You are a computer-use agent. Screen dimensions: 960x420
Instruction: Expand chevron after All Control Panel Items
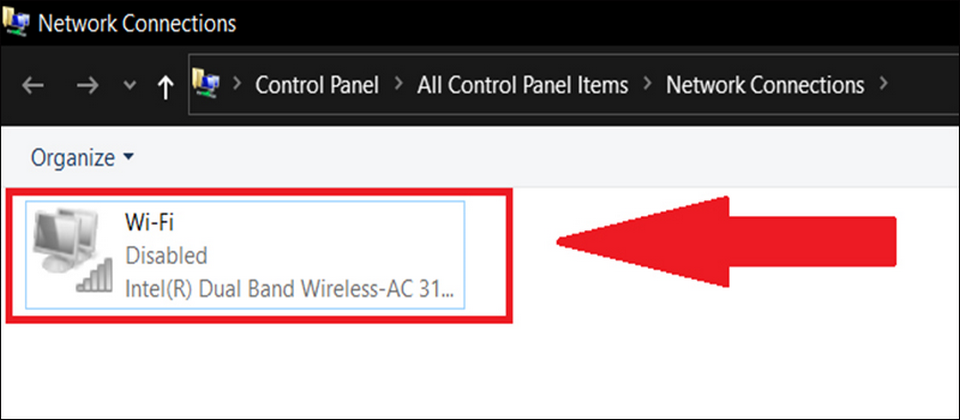[647, 85]
